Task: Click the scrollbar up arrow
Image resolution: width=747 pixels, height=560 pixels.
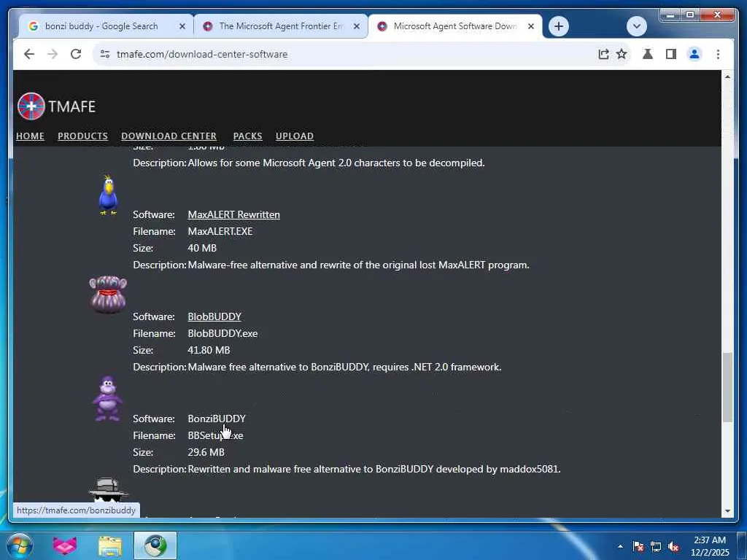Action: pos(727,77)
